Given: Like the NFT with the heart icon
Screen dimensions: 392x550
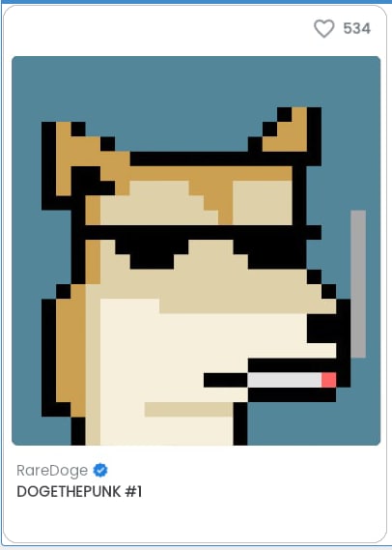Looking at the screenshot, I should [x=324, y=28].
